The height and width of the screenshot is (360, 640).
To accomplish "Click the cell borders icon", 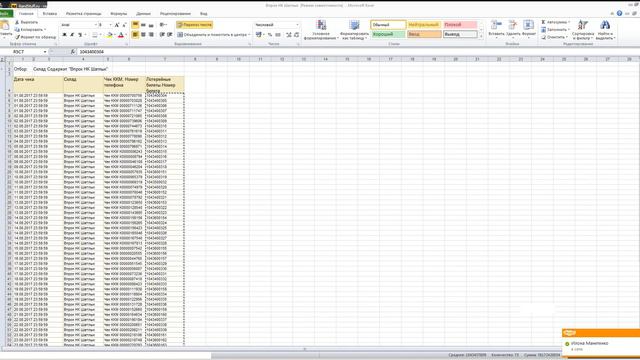I will [x=94, y=35].
